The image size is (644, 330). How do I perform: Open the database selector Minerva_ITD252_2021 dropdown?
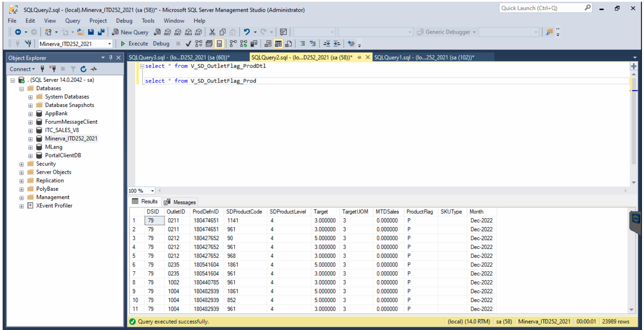click(x=109, y=44)
